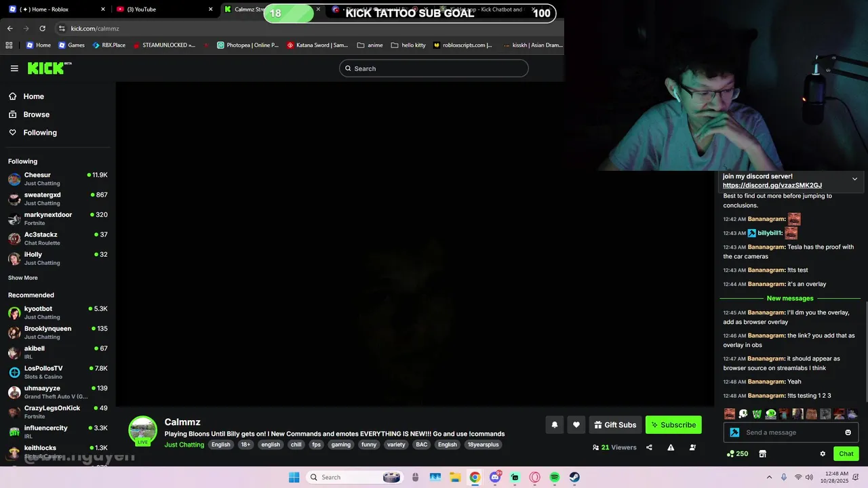
Task: Open Spotify from the taskbar
Action: (x=555, y=477)
